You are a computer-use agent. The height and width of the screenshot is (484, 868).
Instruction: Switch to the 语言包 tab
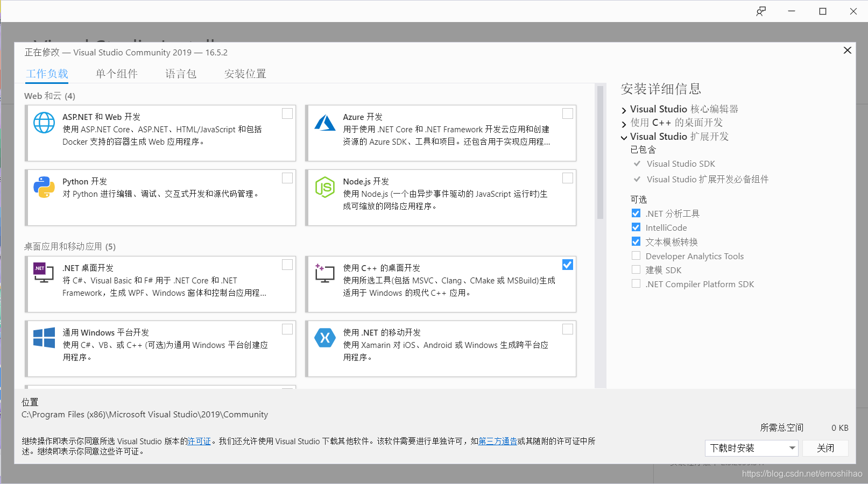tap(181, 74)
